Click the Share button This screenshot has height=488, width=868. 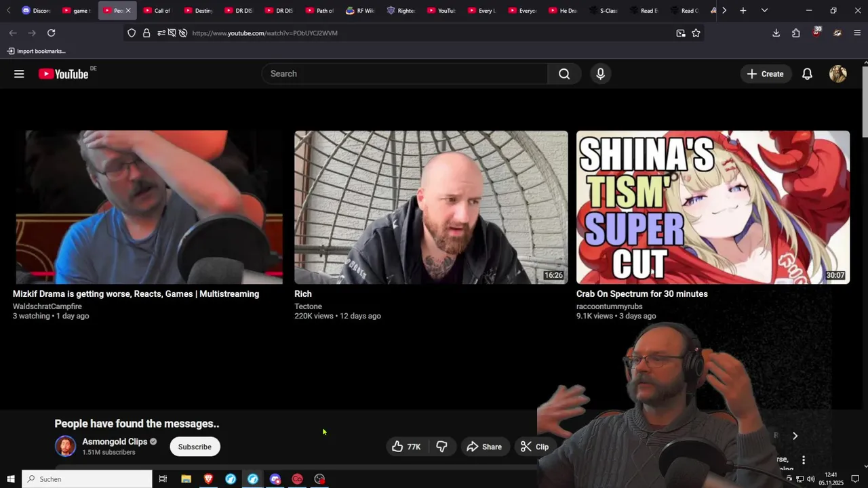485,447
